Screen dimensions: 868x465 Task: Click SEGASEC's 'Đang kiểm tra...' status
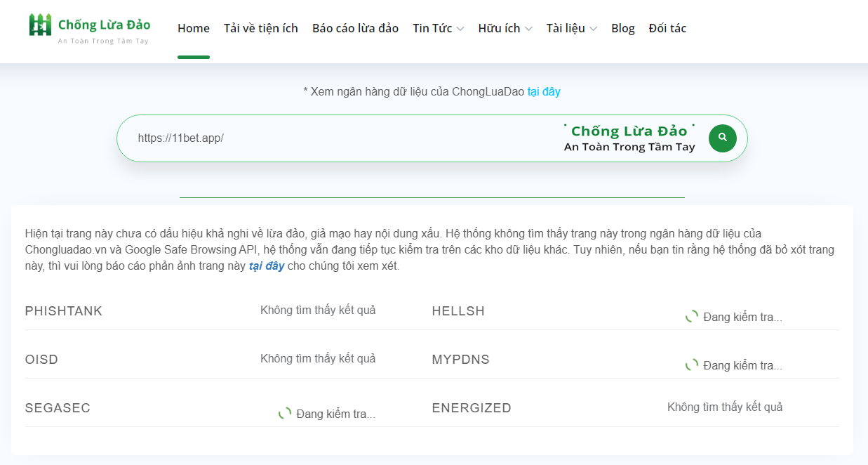335,414
